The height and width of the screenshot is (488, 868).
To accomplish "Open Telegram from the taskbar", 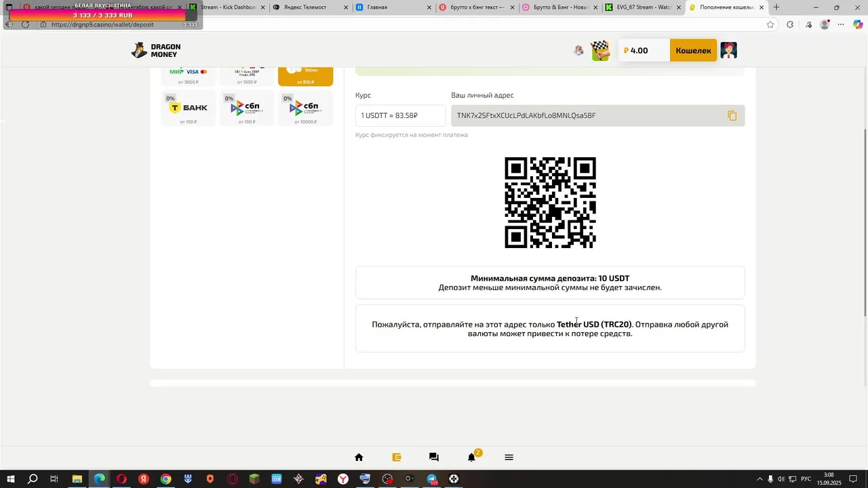I will 432,479.
